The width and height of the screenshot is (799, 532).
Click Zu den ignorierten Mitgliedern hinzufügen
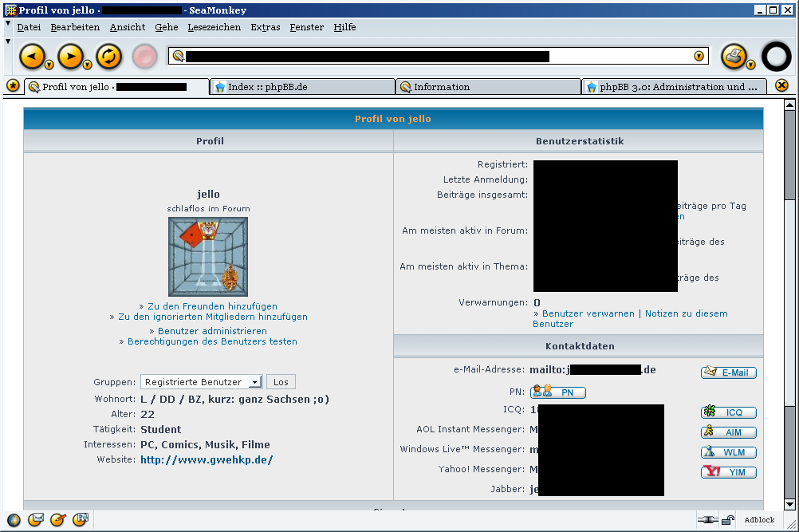212,317
